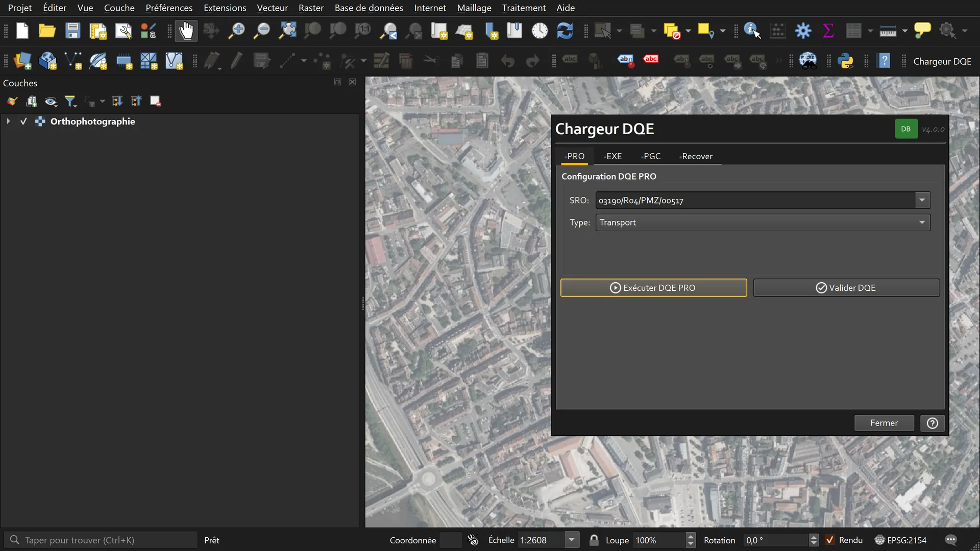Screen dimensions: 980x551
Task: Toggle the scale lock icon
Action: [594, 540]
